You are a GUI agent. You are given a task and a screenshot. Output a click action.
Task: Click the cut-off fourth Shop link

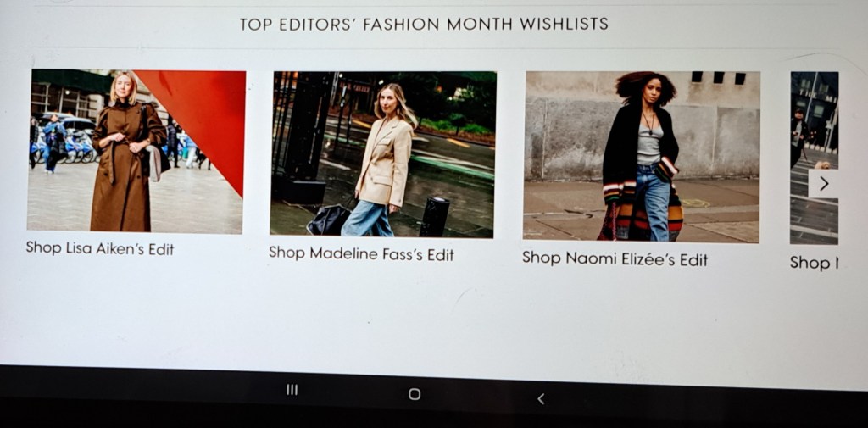click(x=814, y=263)
